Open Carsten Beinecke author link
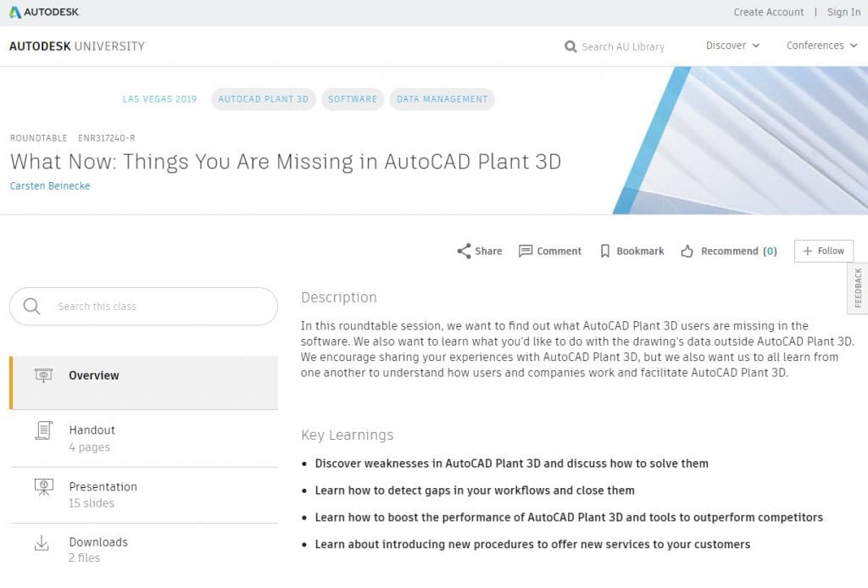 click(x=49, y=186)
